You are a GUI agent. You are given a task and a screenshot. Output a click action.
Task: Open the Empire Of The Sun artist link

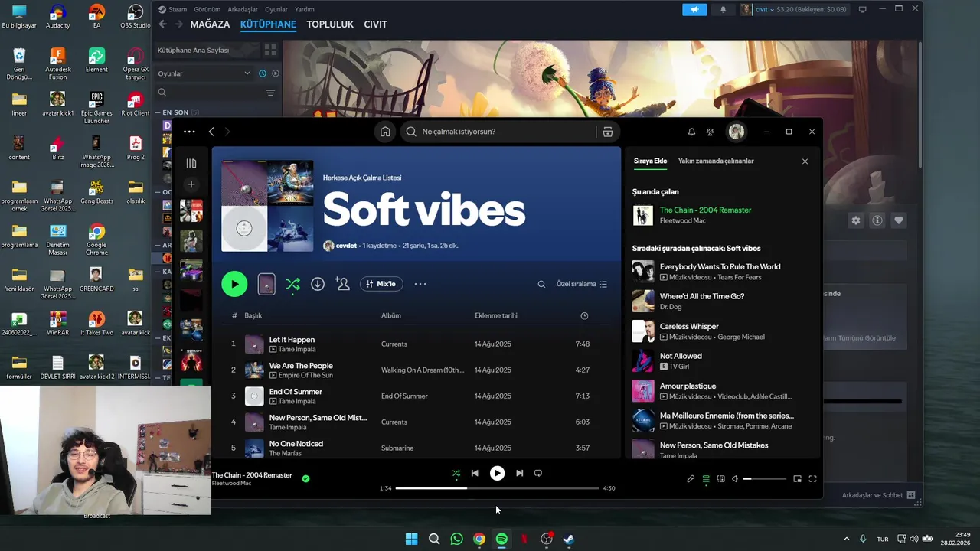coord(305,375)
